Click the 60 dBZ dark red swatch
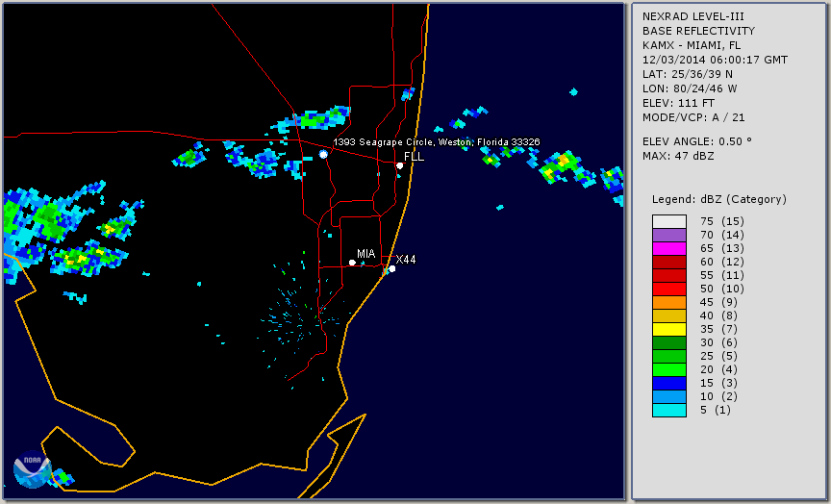Image resolution: width=831 pixels, height=504 pixels. pos(669,262)
